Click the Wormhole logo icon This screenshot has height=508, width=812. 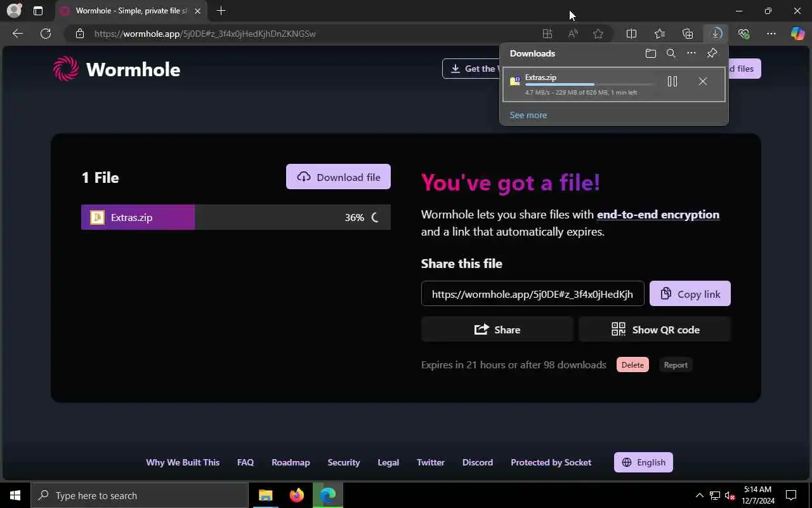[66, 69]
